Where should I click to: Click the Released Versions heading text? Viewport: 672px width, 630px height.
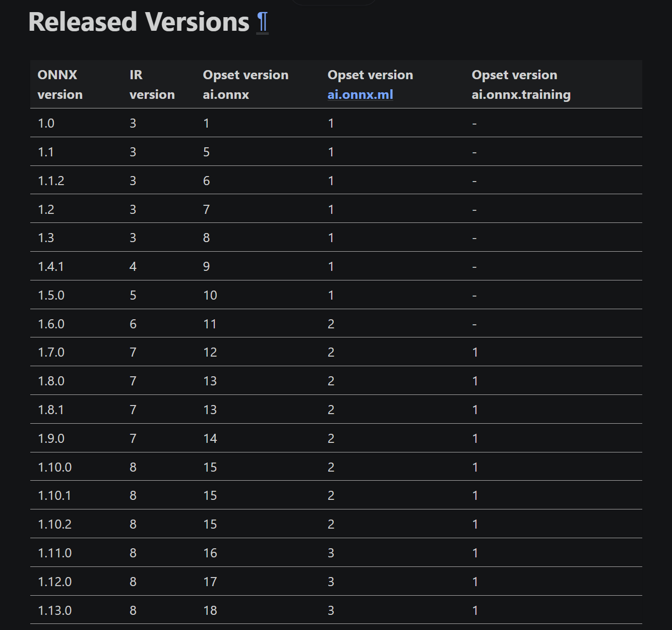pyautogui.click(x=139, y=22)
